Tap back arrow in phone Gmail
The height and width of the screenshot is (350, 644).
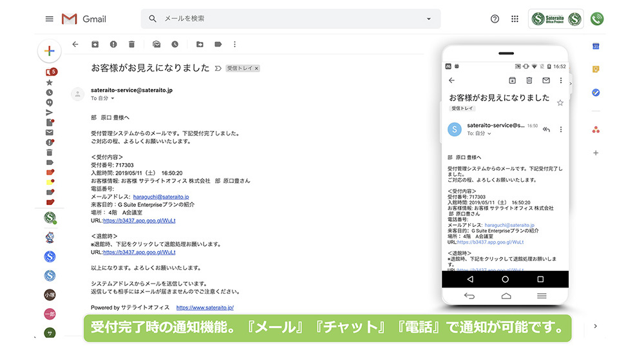point(452,81)
